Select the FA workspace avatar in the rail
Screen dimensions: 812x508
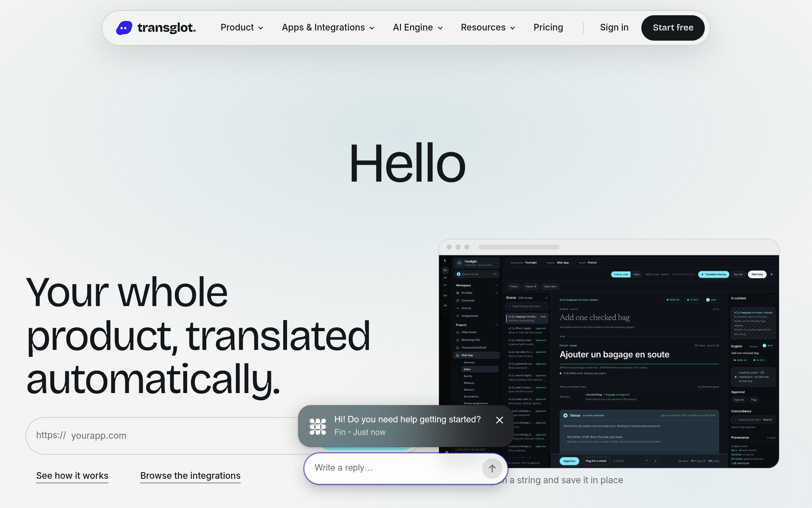(445, 270)
